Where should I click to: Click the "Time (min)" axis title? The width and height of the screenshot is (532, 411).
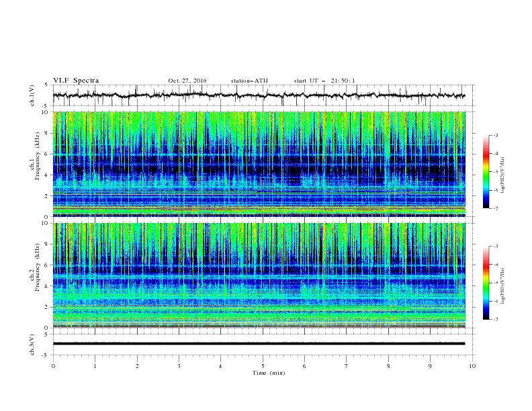(x=269, y=373)
